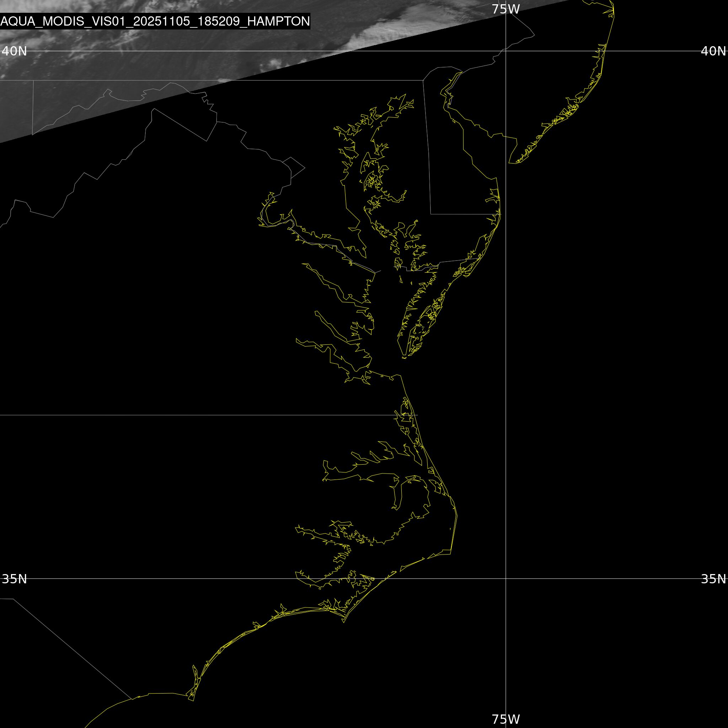
Task: Click the Cape Lookout coastline tip
Action: (343, 622)
